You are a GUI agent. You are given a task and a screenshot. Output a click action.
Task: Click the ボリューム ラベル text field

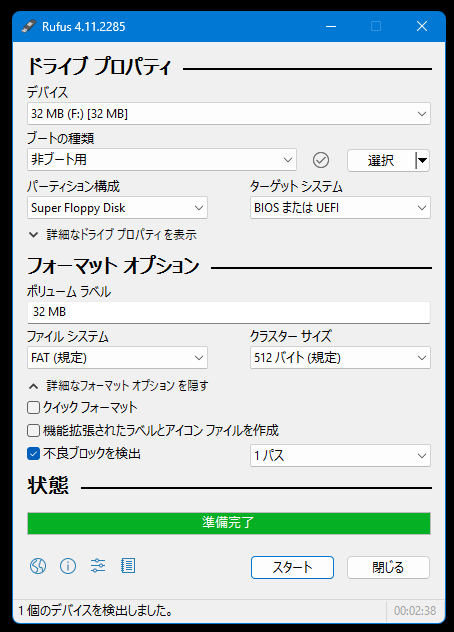click(229, 312)
